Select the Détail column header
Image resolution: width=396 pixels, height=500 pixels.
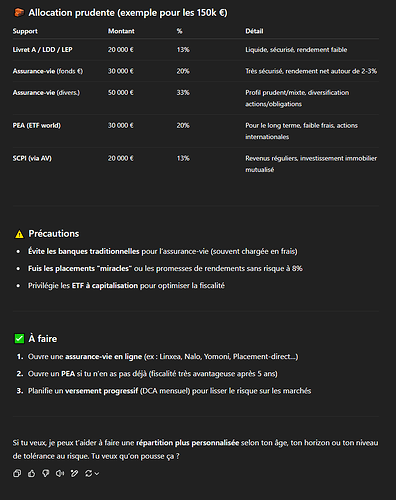point(254,31)
